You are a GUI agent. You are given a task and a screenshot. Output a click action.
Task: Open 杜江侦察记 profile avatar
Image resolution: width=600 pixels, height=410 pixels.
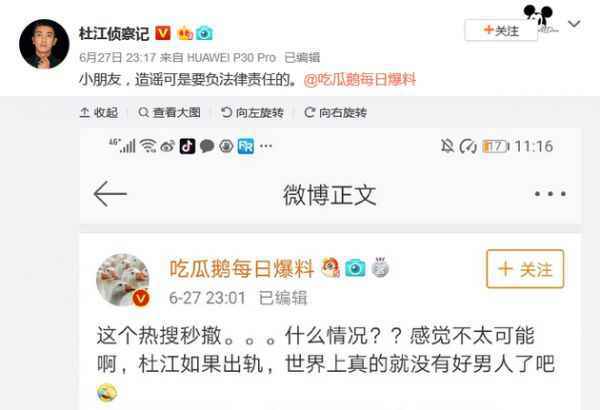(x=44, y=44)
